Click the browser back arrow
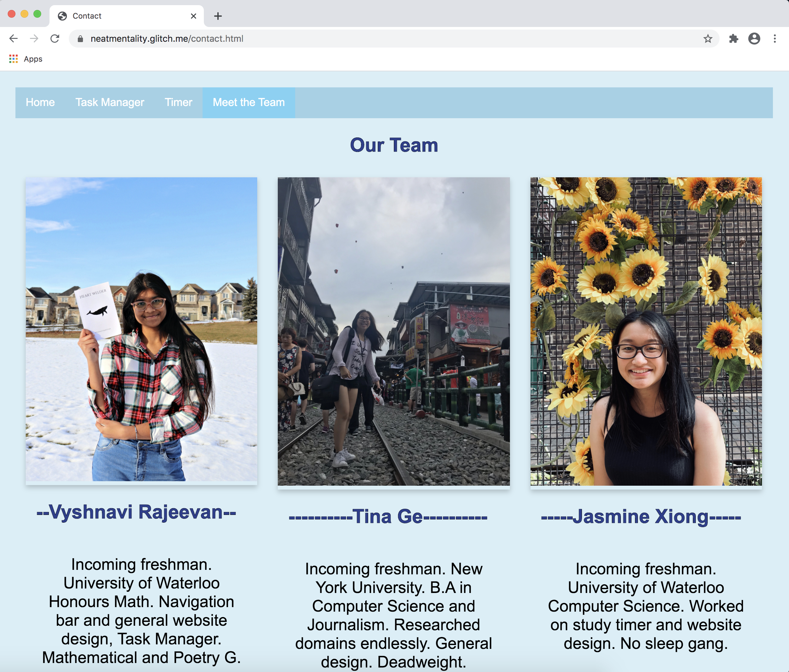The height and width of the screenshot is (672, 789). [14, 39]
